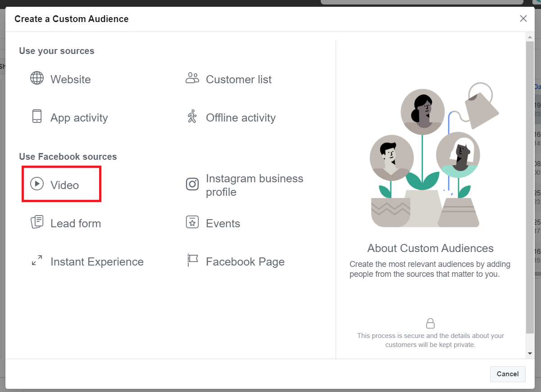Select the Instant Experience option label

(97, 262)
